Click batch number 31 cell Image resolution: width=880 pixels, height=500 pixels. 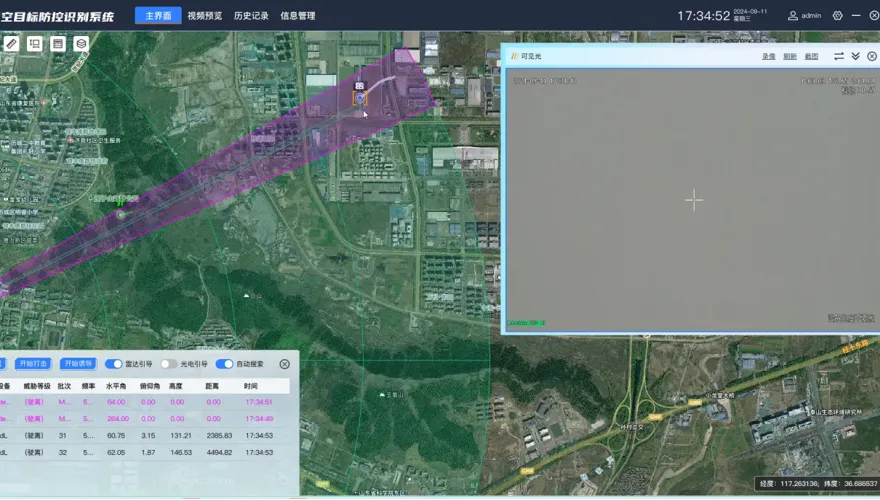point(62,435)
